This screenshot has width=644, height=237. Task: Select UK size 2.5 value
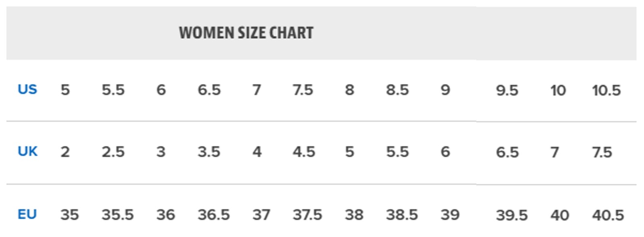click(113, 152)
